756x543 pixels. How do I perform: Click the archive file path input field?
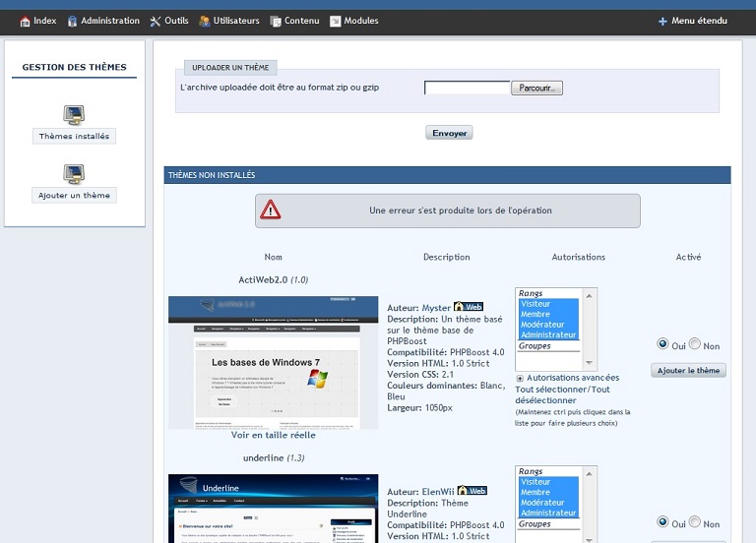tap(467, 88)
